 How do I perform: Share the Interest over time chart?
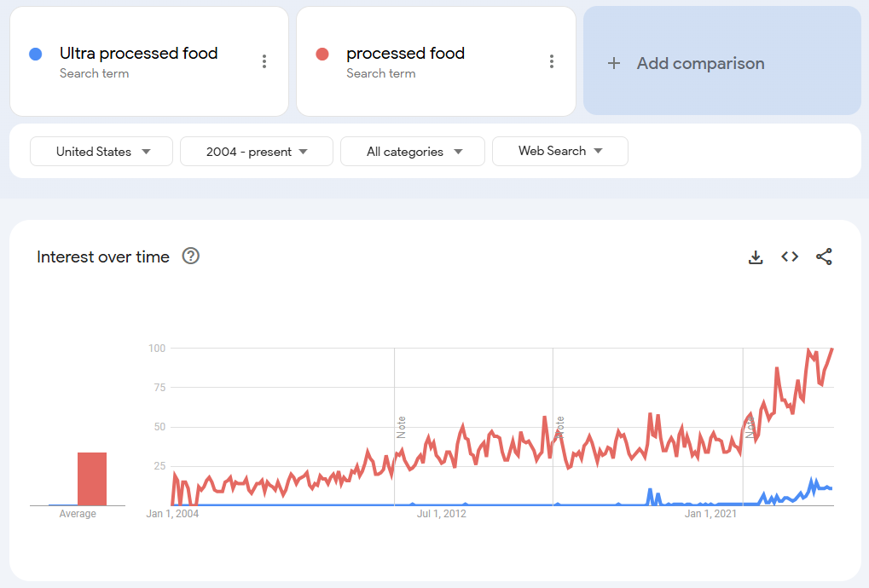tap(824, 257)
